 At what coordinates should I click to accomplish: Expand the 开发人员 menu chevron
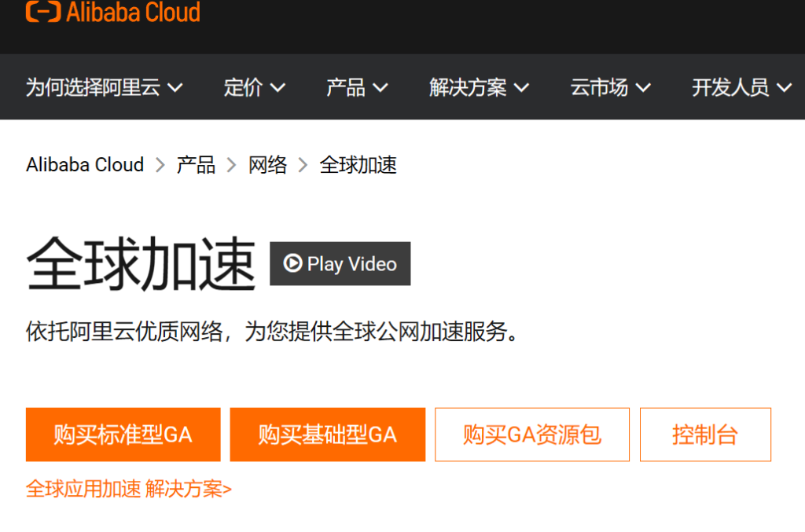784,88
